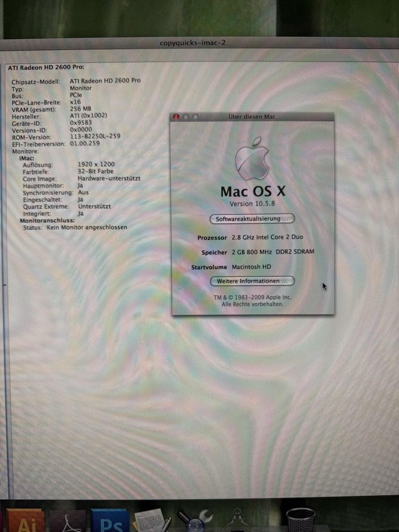The height and width of the screenshot is (532, 399).
Task: Click the Typ value Monitor
Action: click(x=81, y=88)
